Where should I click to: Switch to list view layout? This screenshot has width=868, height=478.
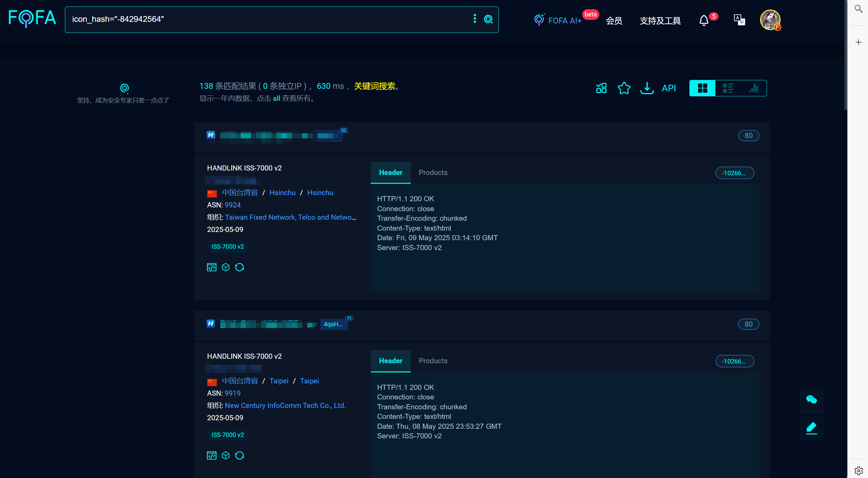[728, 88]
